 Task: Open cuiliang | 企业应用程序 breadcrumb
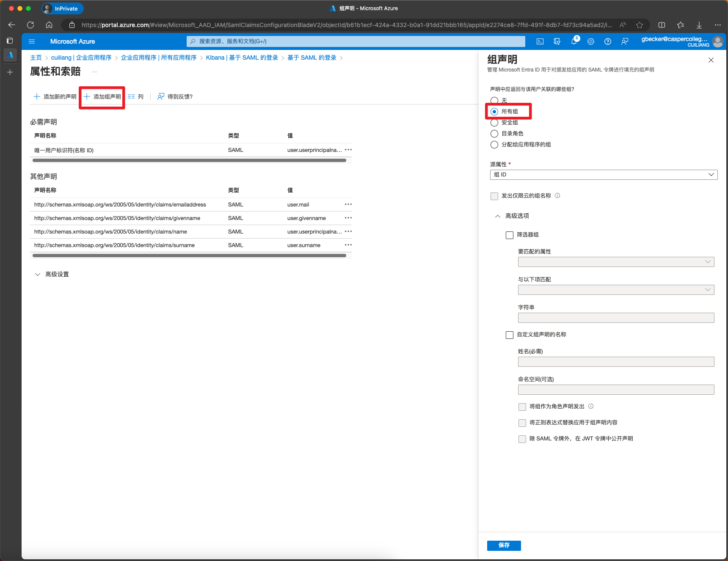(x=81, y=58)
